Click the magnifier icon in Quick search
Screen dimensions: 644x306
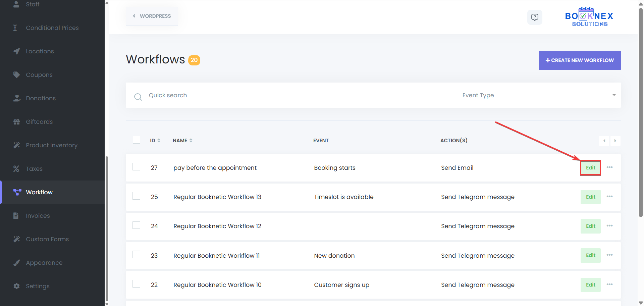point(138,97)
